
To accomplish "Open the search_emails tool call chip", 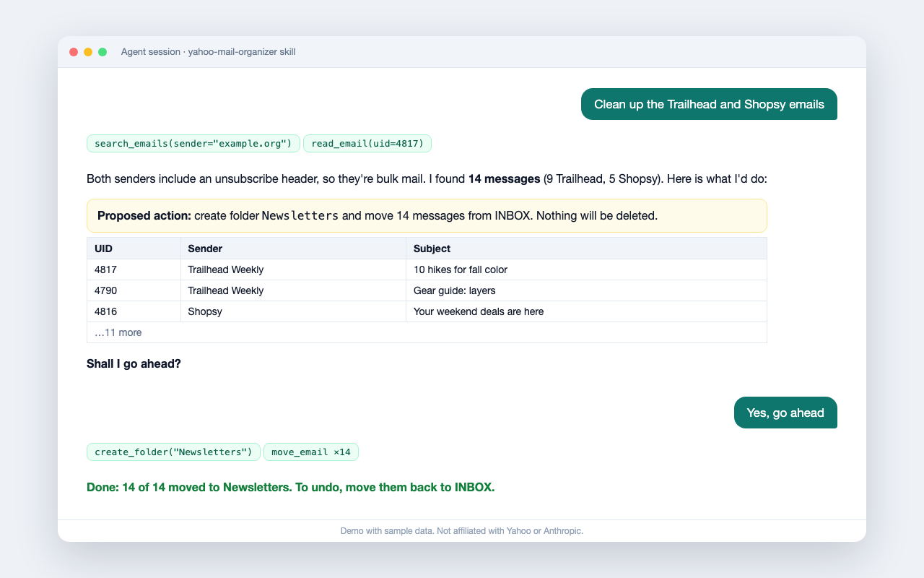I will [193, 144].
